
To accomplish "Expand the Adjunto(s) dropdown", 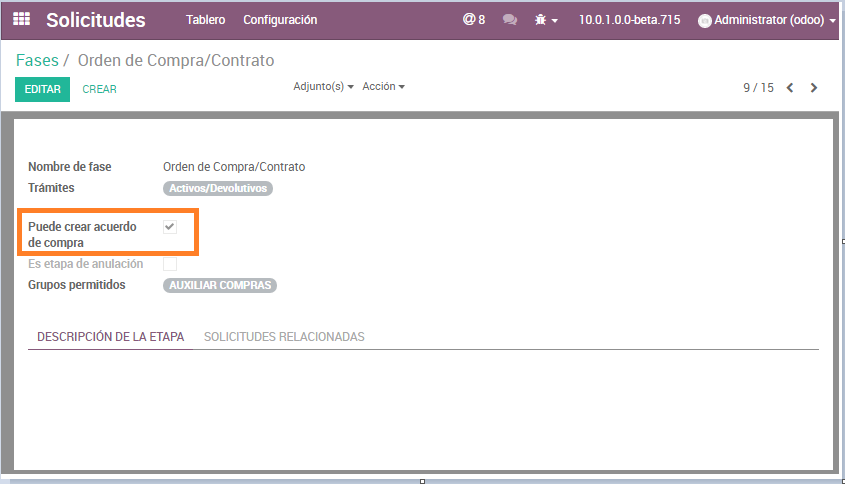I will tap(323, 87).
